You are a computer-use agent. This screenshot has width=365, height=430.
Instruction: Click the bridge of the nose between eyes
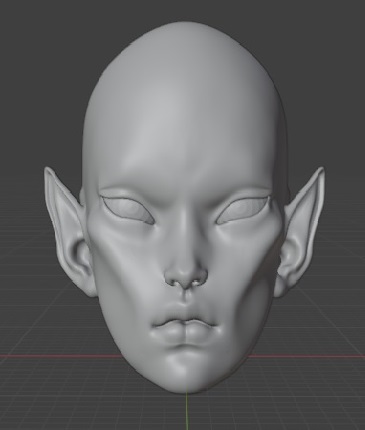point(185,213)
